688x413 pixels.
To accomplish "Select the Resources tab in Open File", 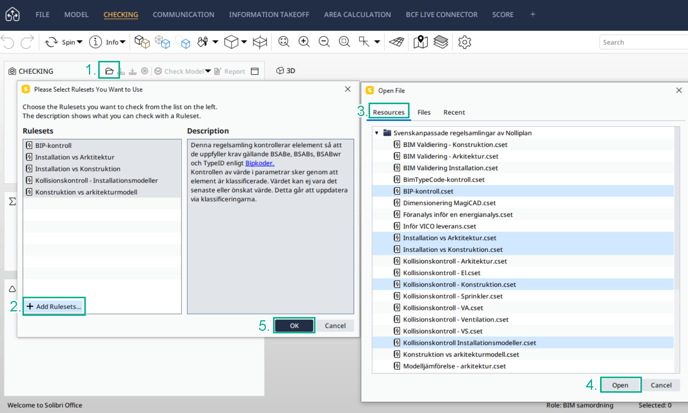I will coord(389,112).
